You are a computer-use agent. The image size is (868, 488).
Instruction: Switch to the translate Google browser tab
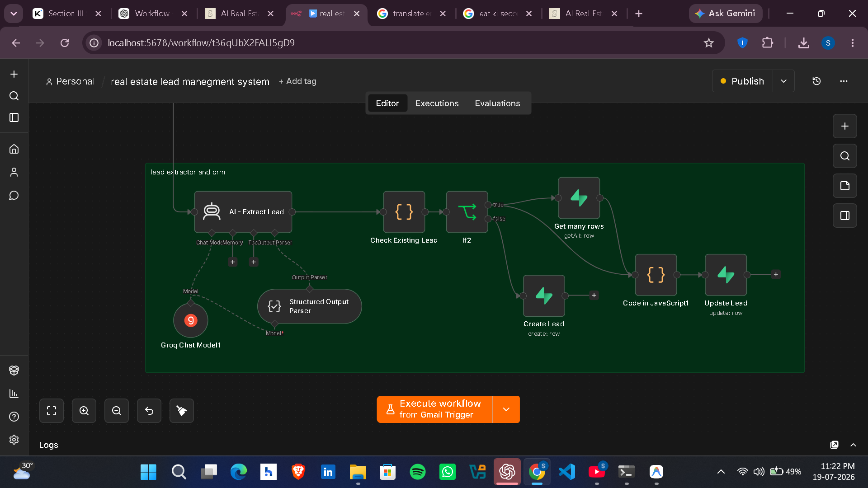[x=411, y=14]
